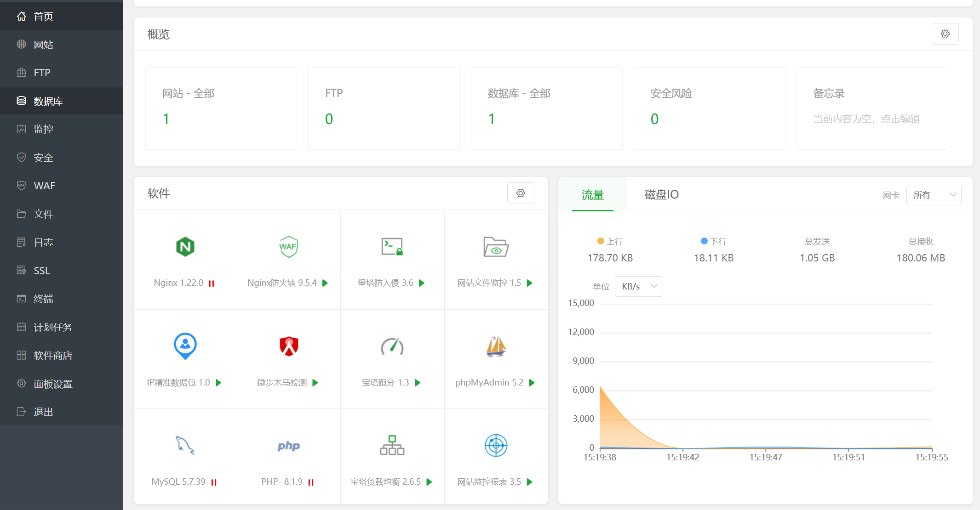The height and width of the screenshot is (510, 980).
Task: Open 软件商店 in the sidebar
Action: point(53,356)
